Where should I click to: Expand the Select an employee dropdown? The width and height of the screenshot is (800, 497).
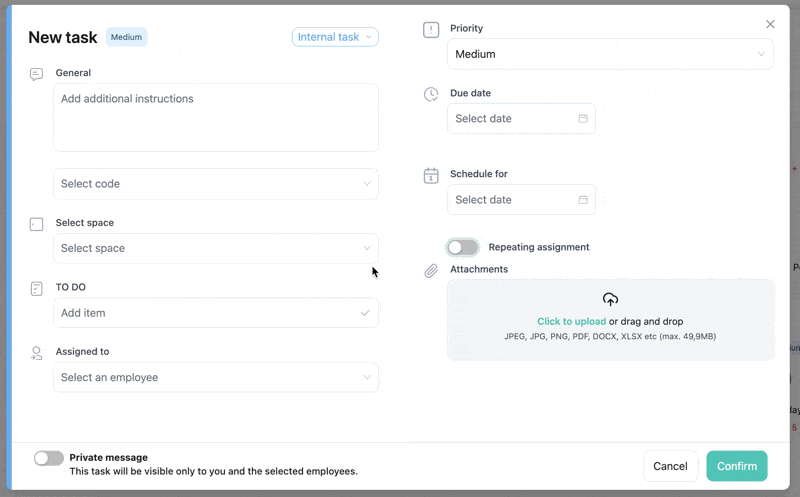click(216, 378)
